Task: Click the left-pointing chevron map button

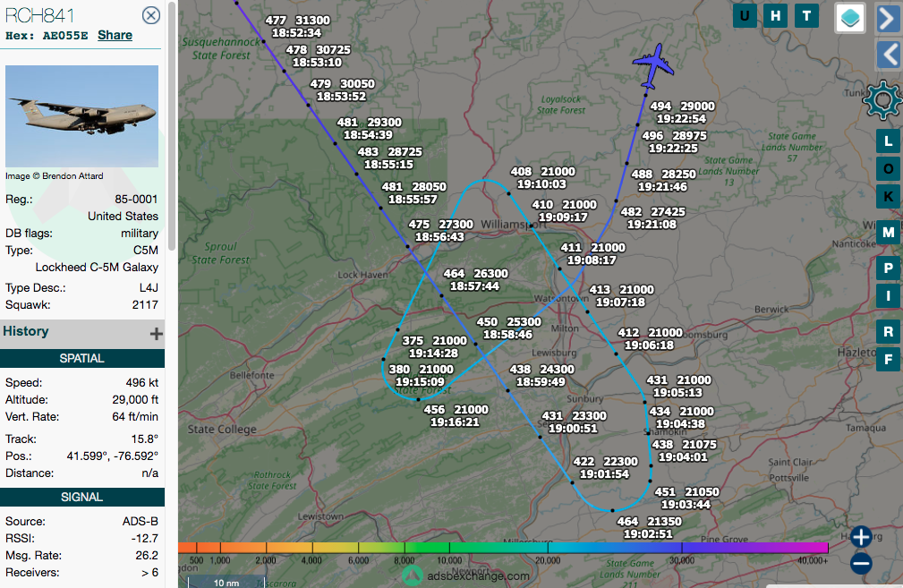Action: 889,55
